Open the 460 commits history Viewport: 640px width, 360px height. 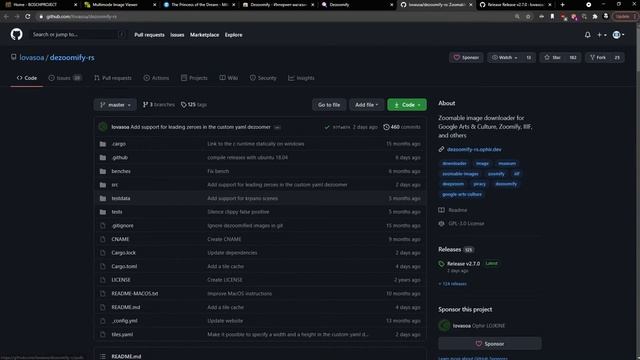click(x=402, y=127)
